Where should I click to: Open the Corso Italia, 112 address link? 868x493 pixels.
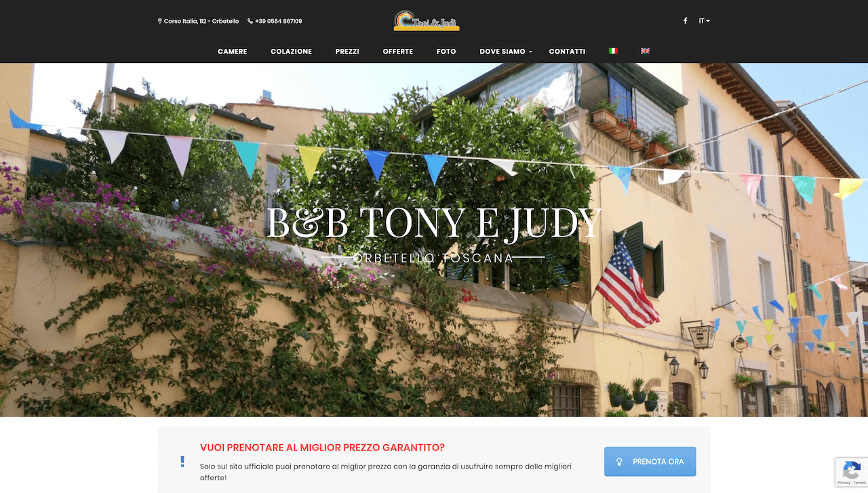tap(201, 21)
